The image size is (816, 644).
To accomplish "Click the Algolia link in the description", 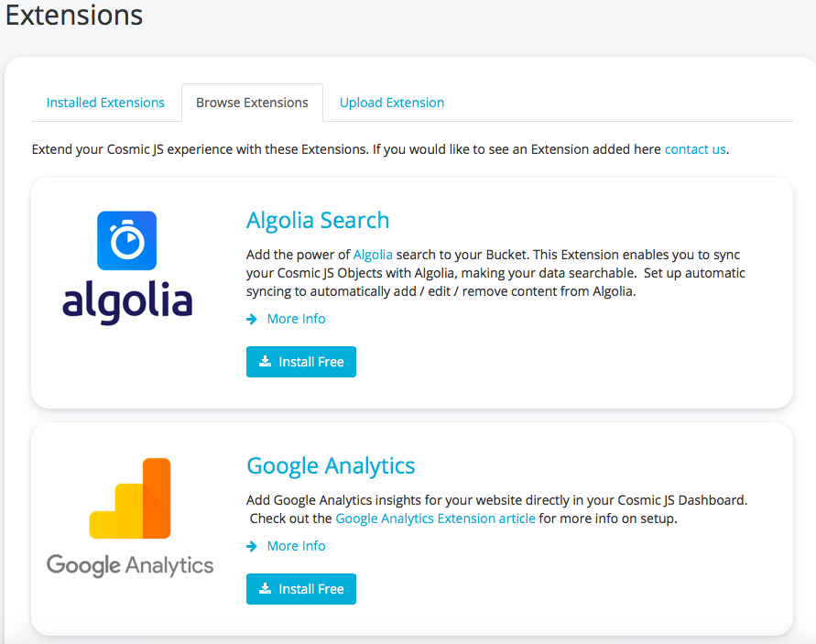I will (x=373, y=254).
